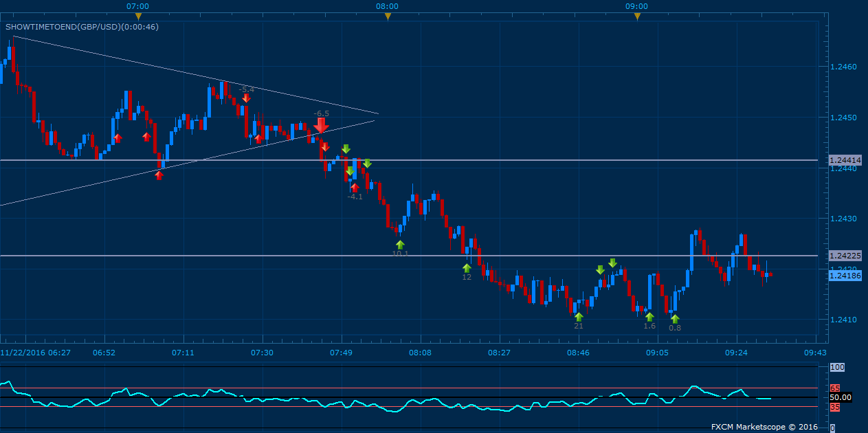This screenshot has height=433, width=868.
Task: Click the large red down arrow labeled -6.5
Action: [321, 125]
